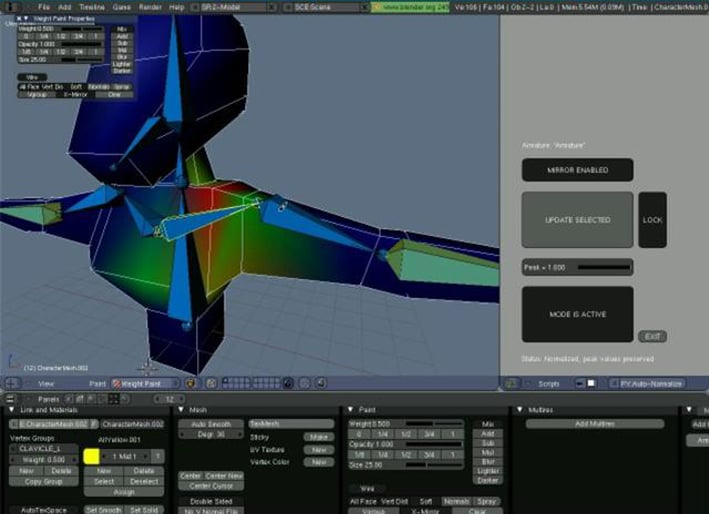Toggle Double Sided in Mesh panel

click(211, 501)
